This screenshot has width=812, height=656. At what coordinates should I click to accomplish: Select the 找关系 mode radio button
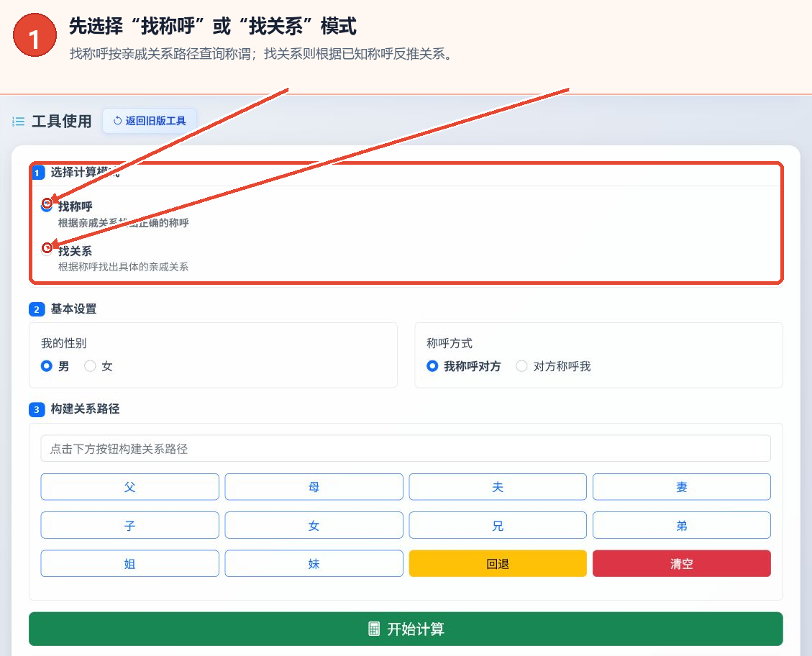(47, 250)
